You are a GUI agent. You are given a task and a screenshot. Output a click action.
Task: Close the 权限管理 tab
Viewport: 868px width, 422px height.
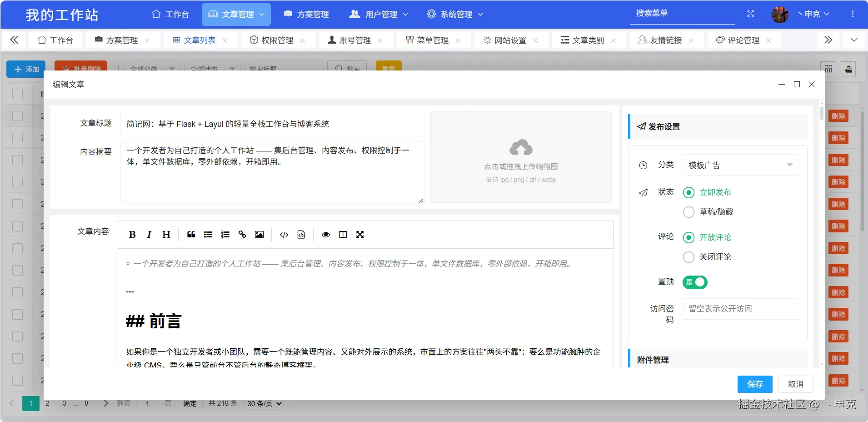(x=302, y=40)
